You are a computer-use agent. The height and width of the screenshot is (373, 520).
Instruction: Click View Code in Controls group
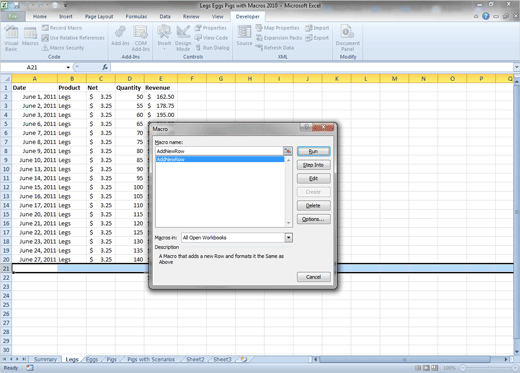click(211, 38)
